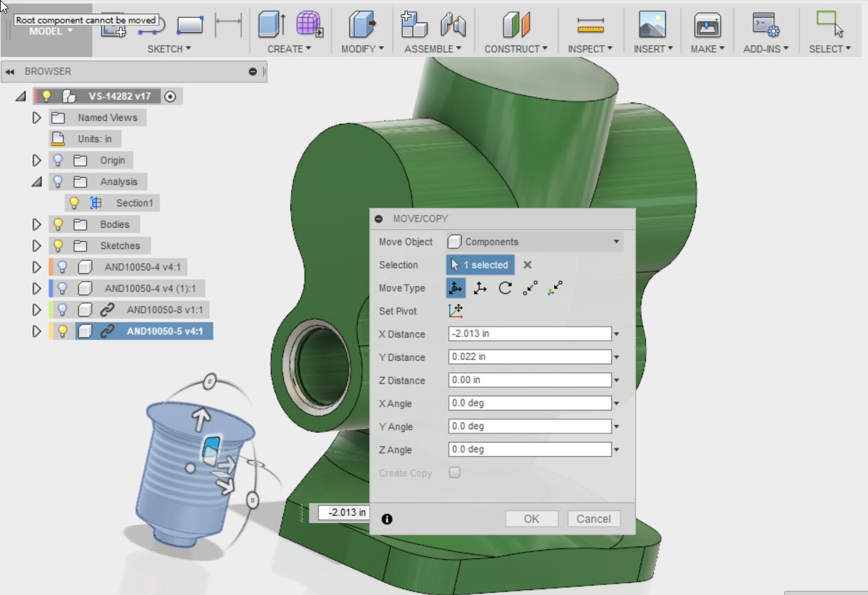Click the Section1 analysis icon
This screenshot has width=868, height=595.
[96, 203]
